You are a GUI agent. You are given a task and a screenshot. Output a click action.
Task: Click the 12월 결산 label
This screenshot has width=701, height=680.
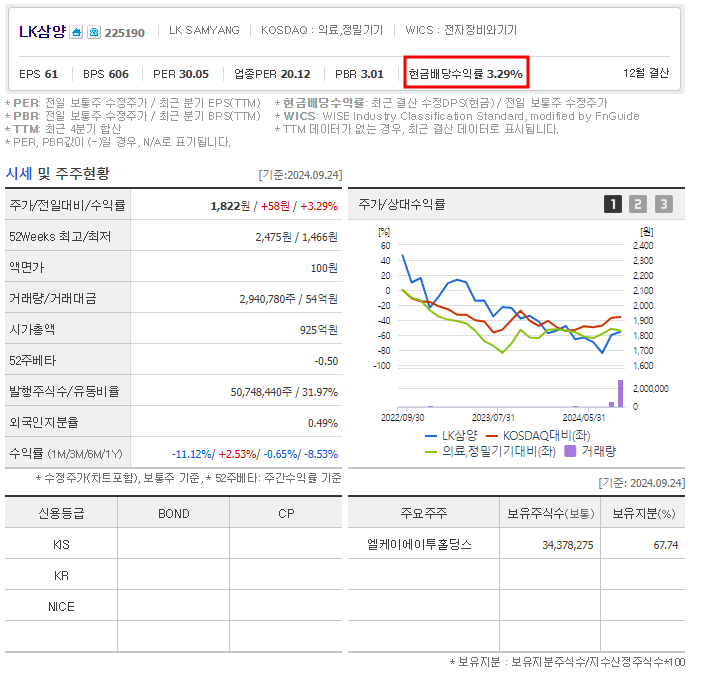pos(646,73)
